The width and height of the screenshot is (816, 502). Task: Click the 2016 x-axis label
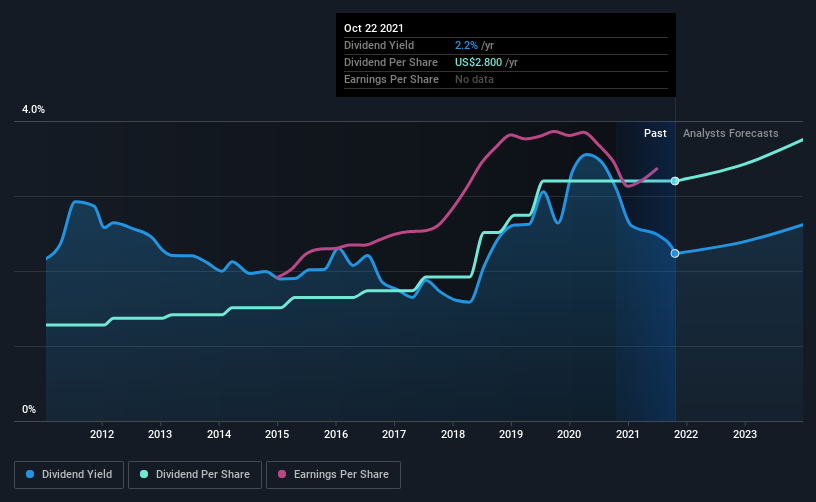click(336, 434)
